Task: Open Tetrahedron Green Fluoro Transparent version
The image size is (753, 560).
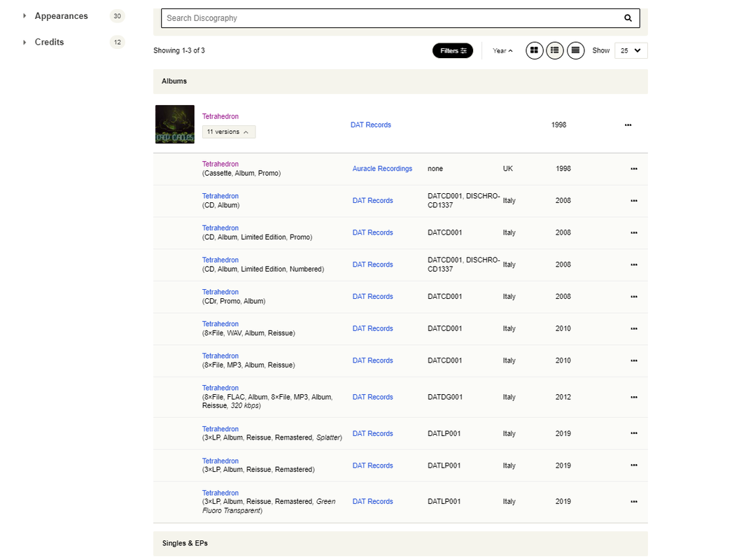Action: [x=220, y=493]
